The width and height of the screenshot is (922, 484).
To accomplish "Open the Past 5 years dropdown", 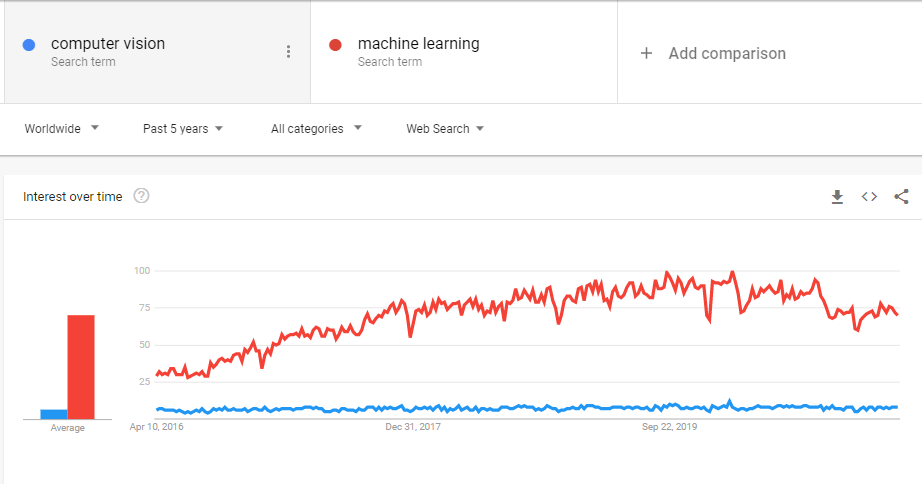I will [x=183, y=129].
